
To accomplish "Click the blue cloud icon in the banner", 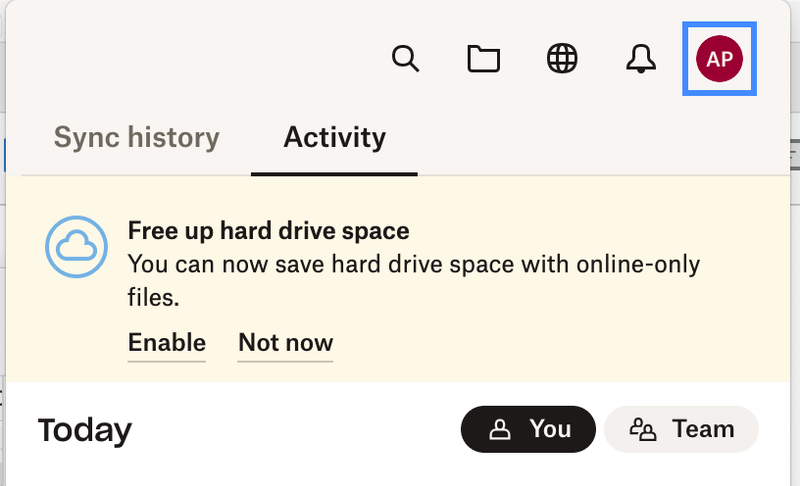I will point(76,246).
